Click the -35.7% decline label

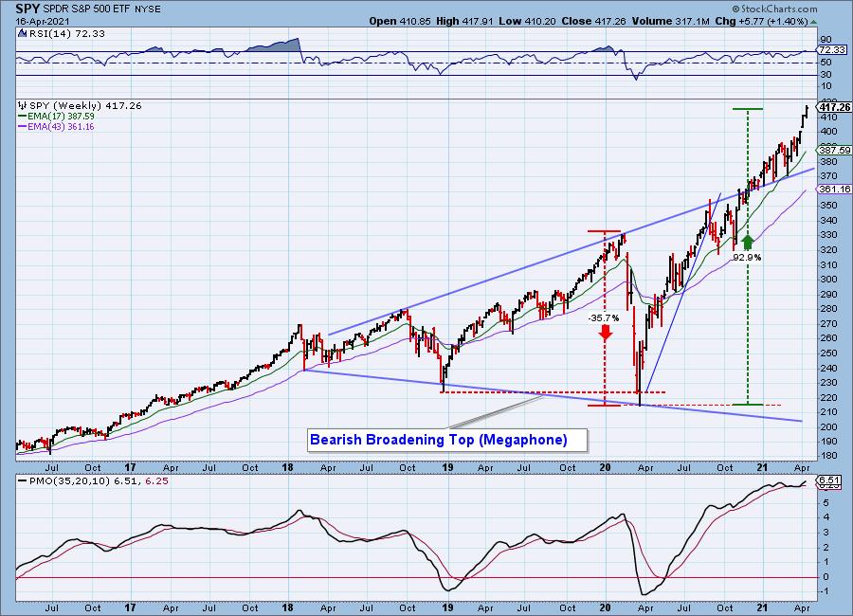tap(604, 317)
